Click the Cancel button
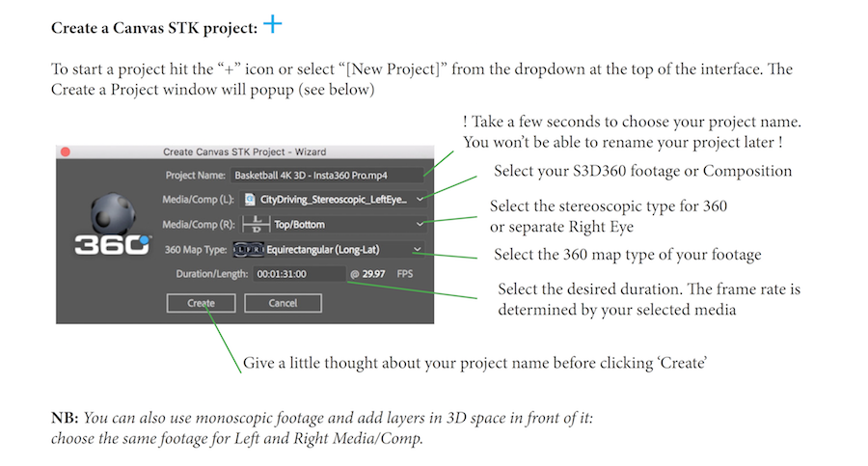This screenshot has width=868, height=466. (x=283, y=303)
